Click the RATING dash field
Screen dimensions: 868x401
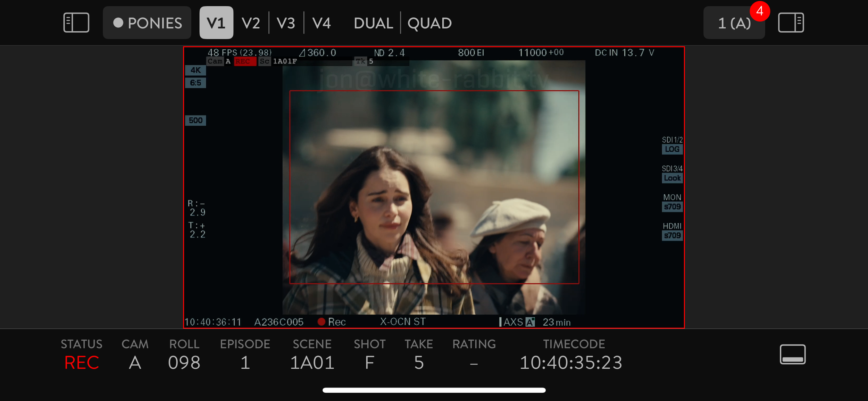(474, 363)
